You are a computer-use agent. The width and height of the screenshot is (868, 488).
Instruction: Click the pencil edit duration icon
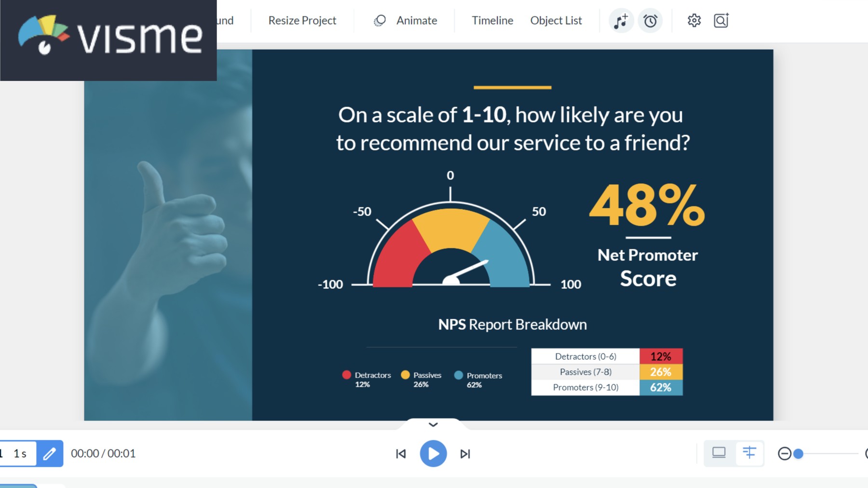[50, 453]
